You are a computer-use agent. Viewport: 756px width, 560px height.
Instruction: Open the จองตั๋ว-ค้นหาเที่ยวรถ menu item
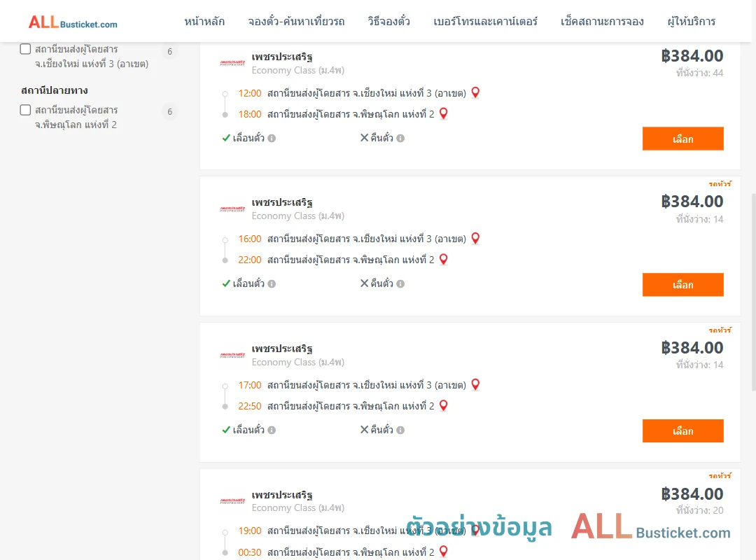pos(296,22)
